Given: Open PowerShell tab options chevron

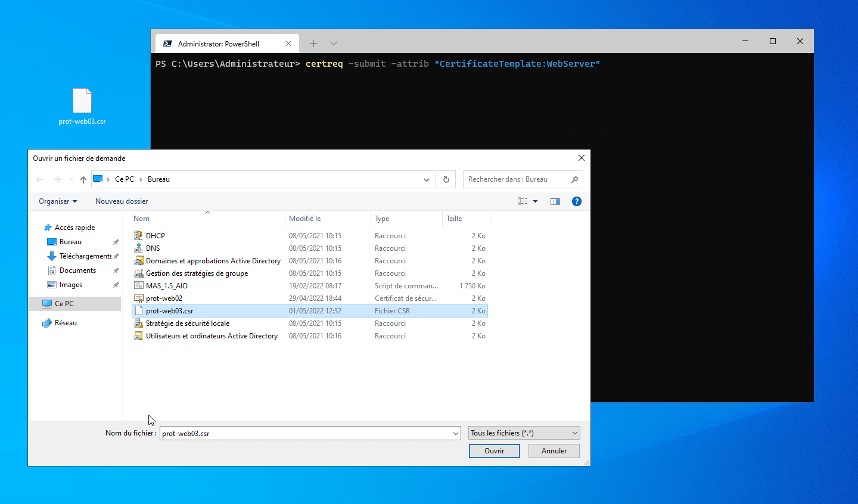Looking at the screenshot, I should pos(334,43).
